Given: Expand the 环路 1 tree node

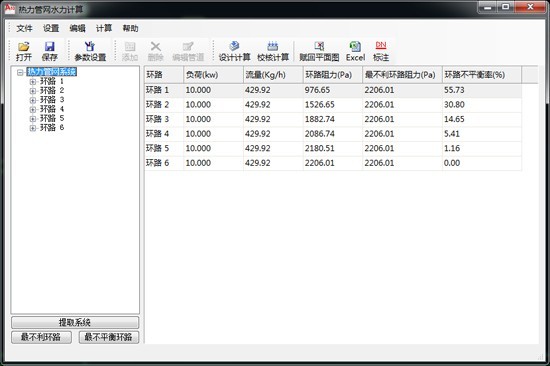Looking at the screenshot, I should coord(33,82).
